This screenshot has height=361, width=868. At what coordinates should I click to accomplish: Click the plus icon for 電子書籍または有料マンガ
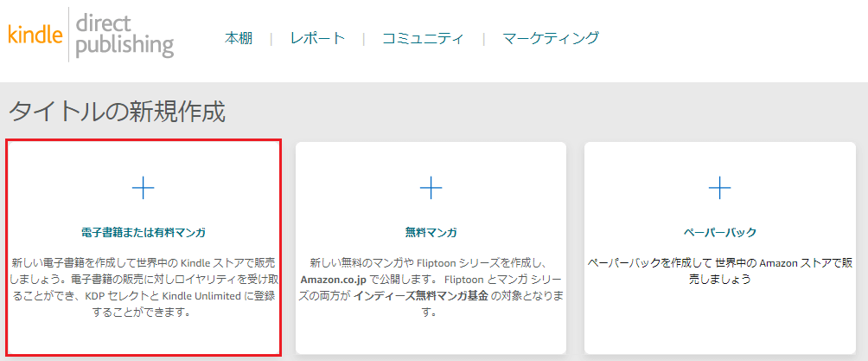[144, 189]
